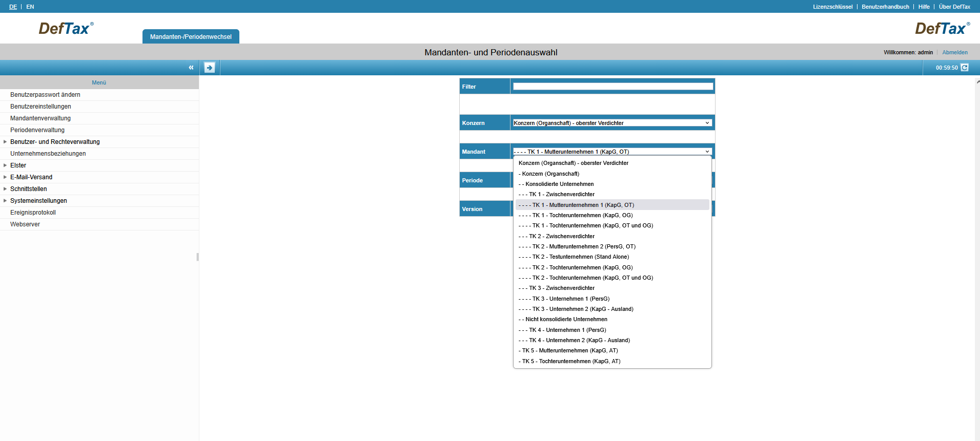The height and width of the screenshot is (441, 980).
Task: Open the Benutzerhandbuch link
Action: [x=885, y=7]
